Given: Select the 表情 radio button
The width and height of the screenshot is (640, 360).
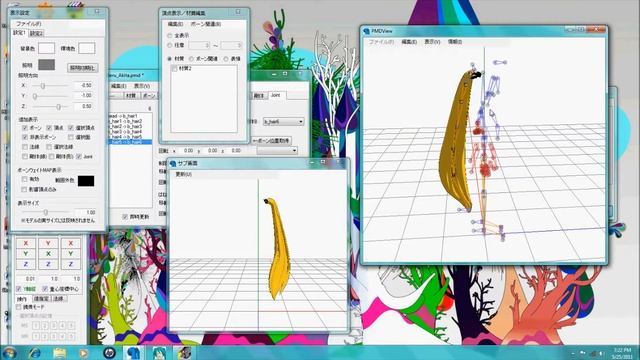Looking at the screenshot, I should tap(226, 59).
